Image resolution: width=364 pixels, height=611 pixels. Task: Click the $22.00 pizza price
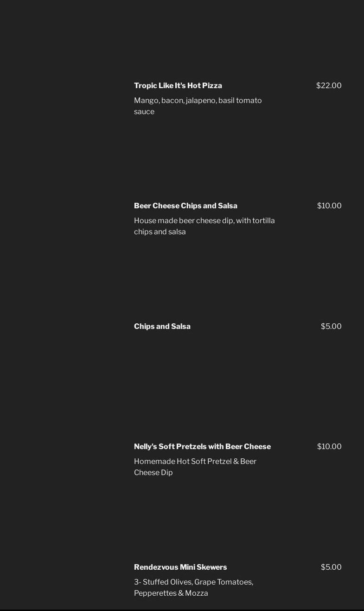point(328,86)
